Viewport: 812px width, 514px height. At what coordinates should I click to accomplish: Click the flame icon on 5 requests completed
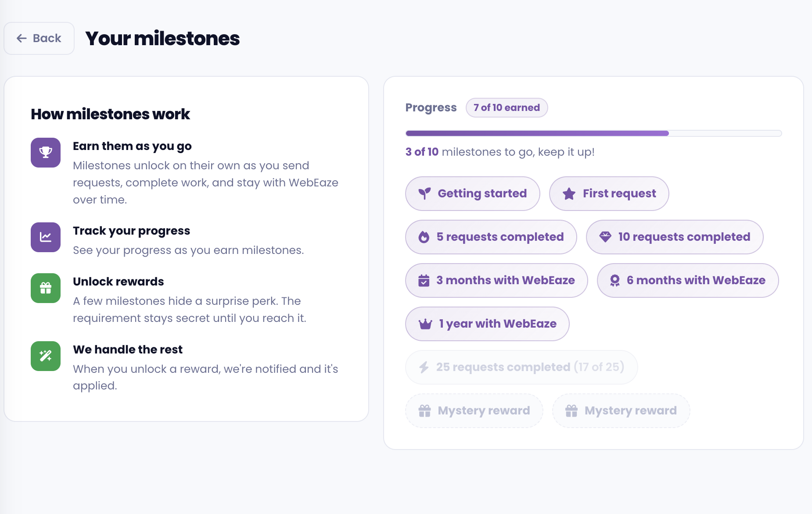(x=424, y=237)
